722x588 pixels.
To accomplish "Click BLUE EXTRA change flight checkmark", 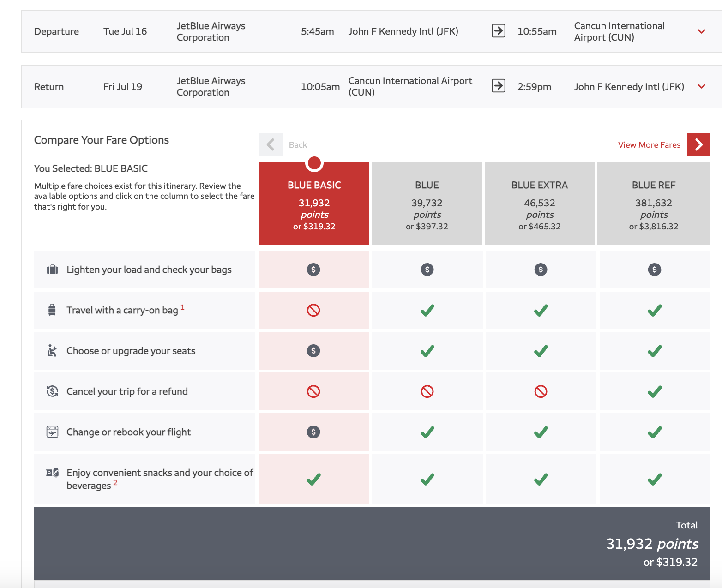I will click(x=541, y=432).
